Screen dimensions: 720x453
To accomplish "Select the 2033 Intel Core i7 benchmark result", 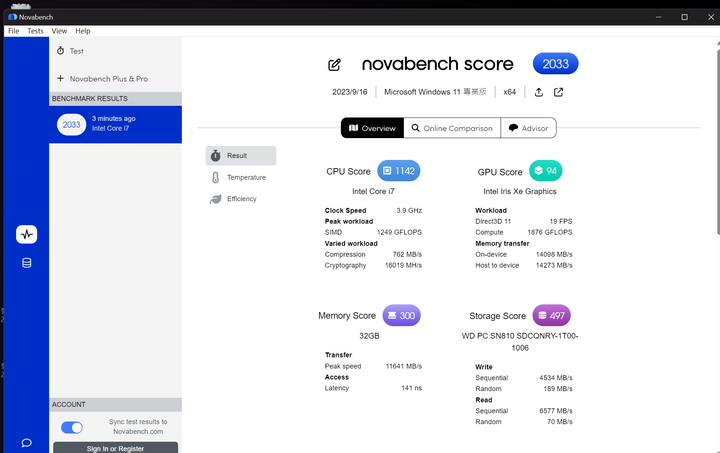I will point(115,124).
